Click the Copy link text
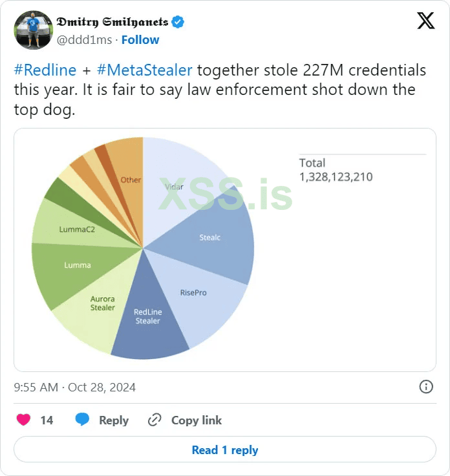 click(x=197, y=420)
